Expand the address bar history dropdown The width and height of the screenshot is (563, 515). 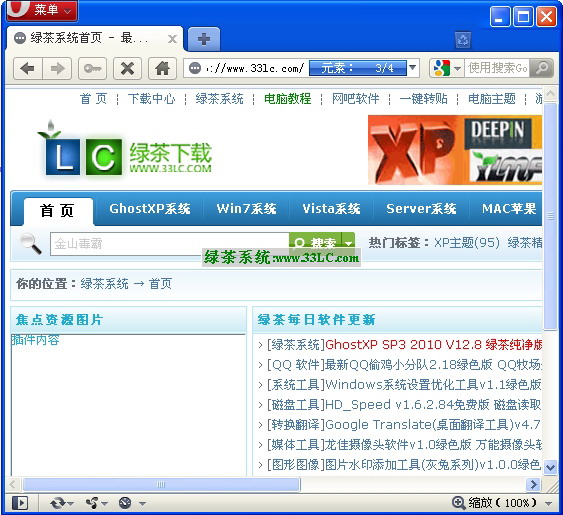coord(413,68)
